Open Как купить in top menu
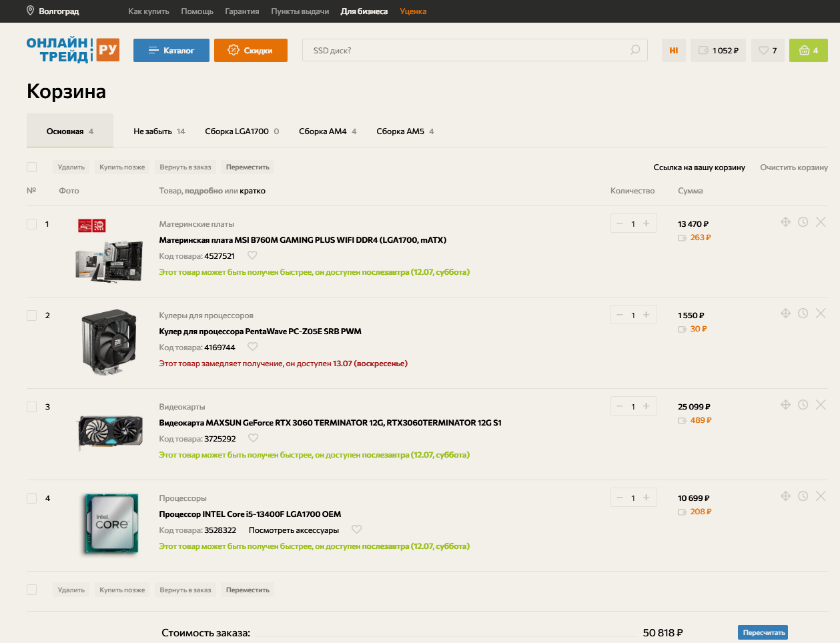 (x=149, y=11)
